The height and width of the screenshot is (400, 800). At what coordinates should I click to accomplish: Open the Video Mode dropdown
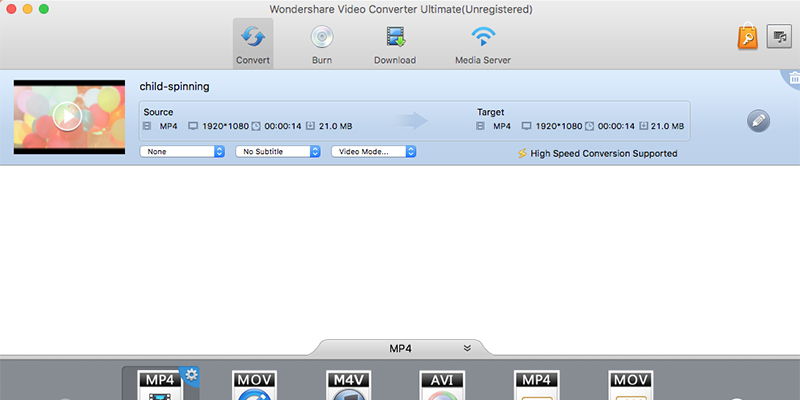tap(373, 152)
